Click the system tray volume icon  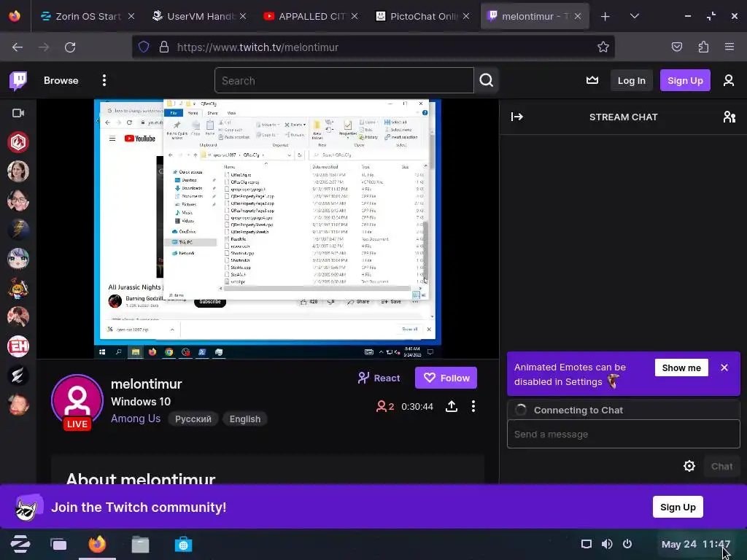[607, 544]
